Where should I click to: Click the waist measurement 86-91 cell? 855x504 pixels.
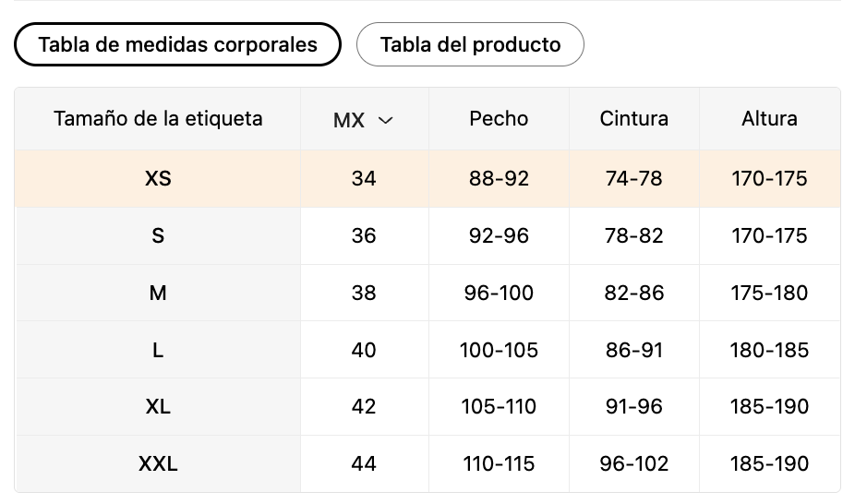[x=634, y=350]
